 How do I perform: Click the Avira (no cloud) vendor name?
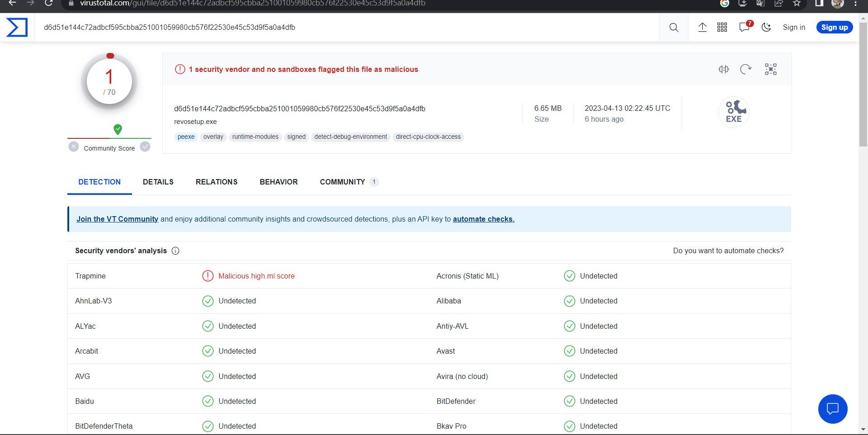(x=462, y=377)
